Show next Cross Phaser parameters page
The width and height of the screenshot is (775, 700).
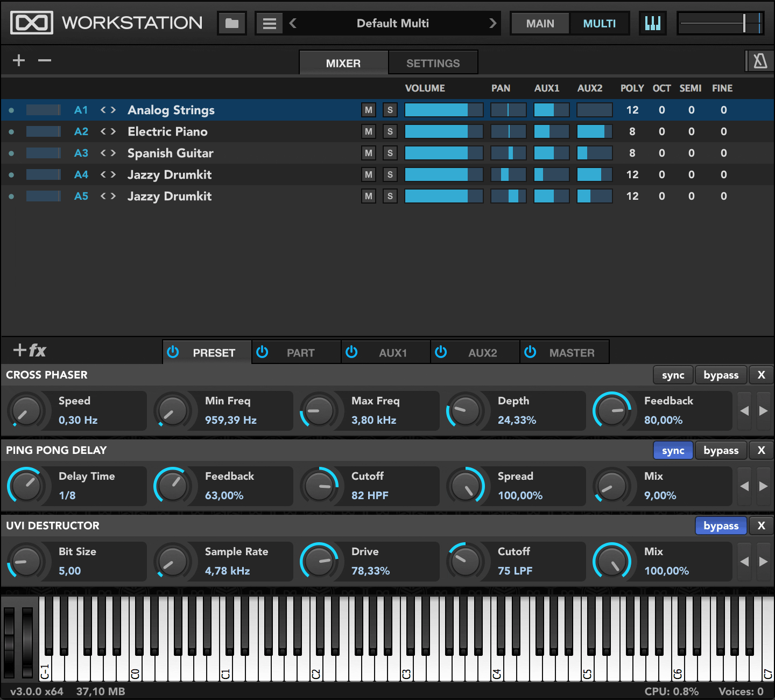pos(763,411)
